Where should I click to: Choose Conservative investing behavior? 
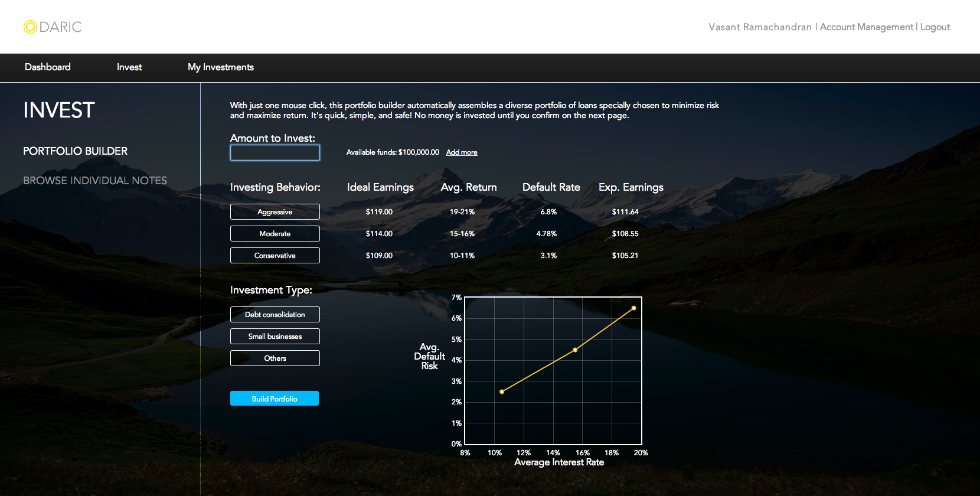(275, 256)
